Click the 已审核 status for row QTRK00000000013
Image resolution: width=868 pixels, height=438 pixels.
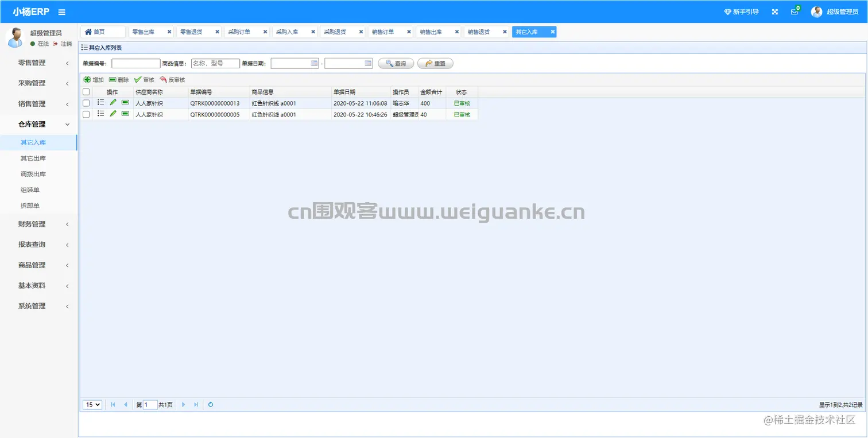[x=462, y=103]
